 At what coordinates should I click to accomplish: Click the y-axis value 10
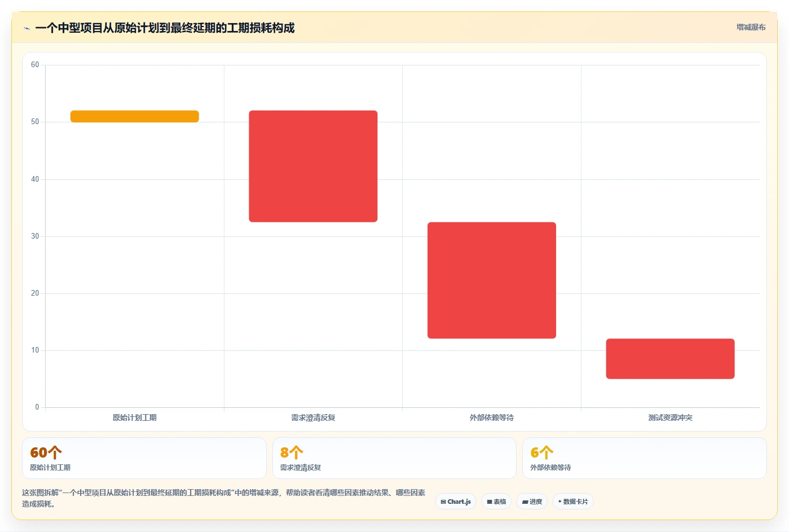point(35,350)
